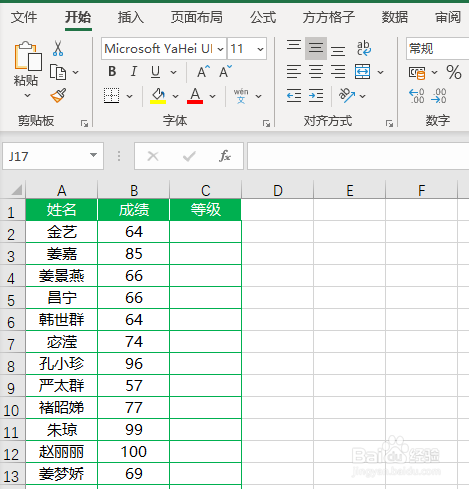Select the Format Painter brush

[x=58, y=96]
